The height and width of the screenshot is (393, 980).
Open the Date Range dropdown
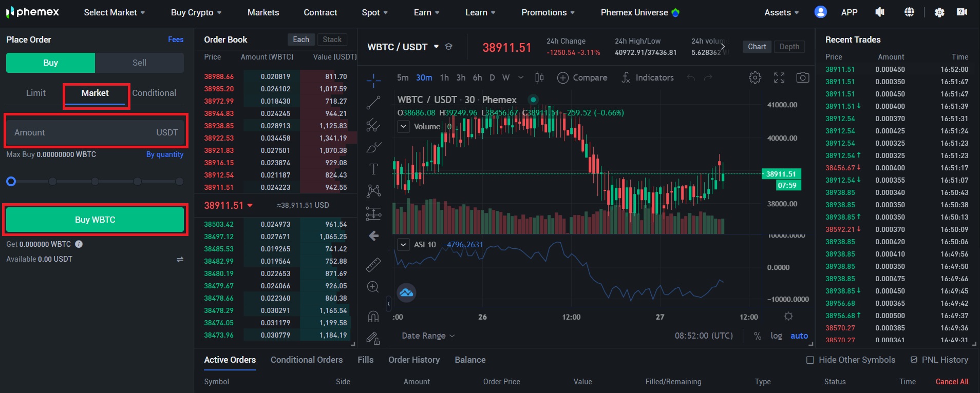click(x=428, y=336)
